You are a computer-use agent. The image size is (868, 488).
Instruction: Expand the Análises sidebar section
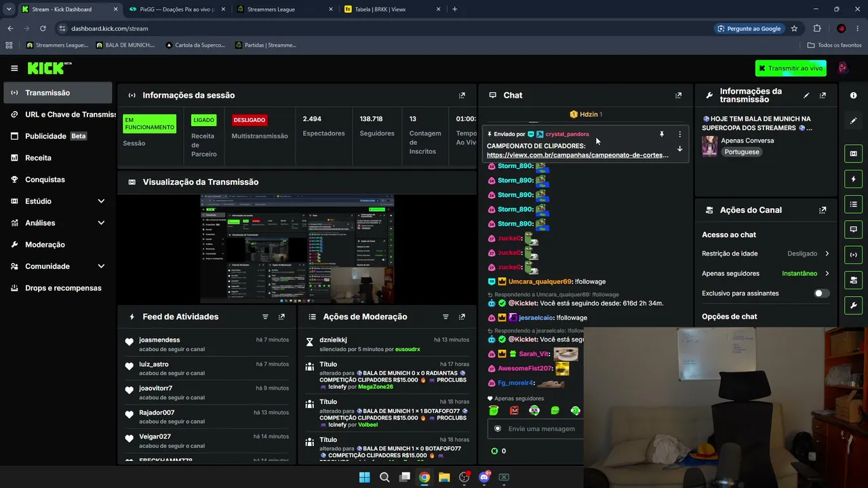pyautogui.click(x=58, y=223)
